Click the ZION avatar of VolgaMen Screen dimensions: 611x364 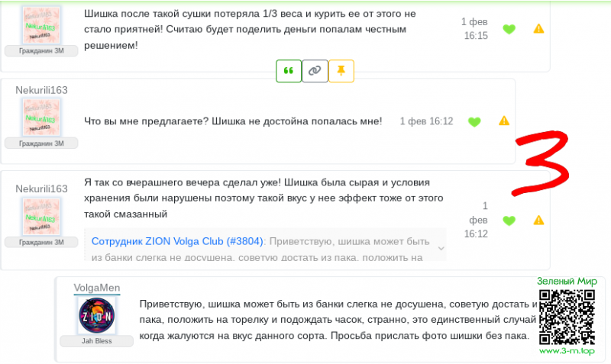click(96, 315)
